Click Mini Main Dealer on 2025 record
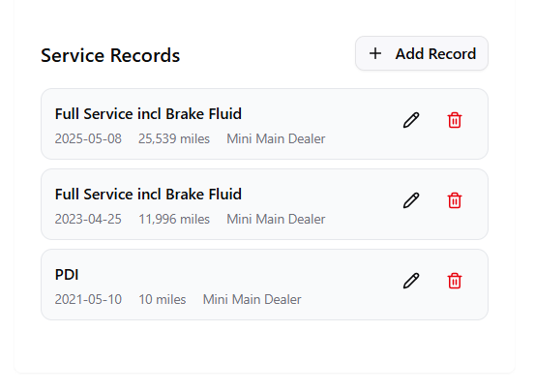This screenshot has width=535, height=392. (276, 138)
